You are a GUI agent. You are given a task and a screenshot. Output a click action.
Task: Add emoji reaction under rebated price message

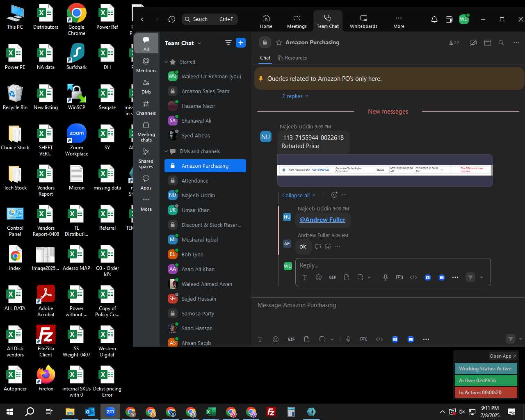[x=334, y=195]
